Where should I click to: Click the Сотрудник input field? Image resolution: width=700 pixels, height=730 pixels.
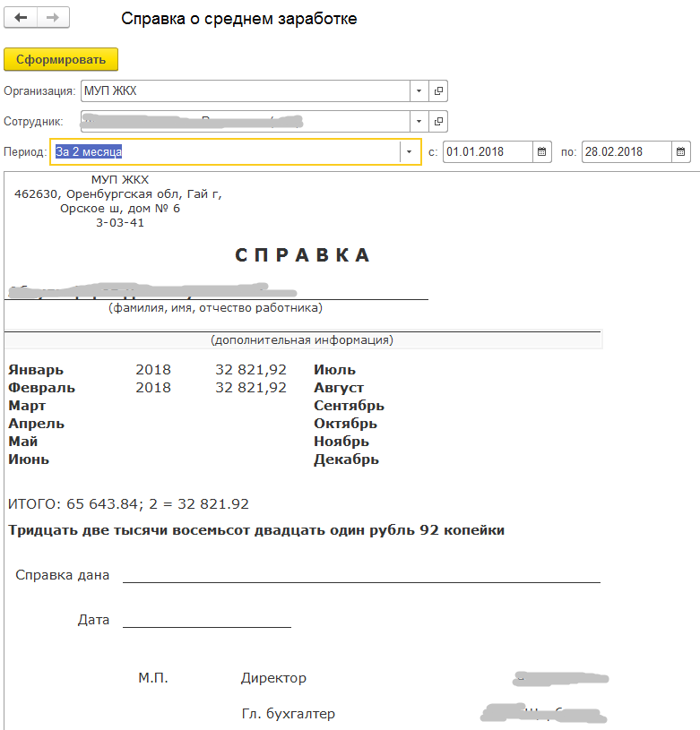click(x=246, y=122)
